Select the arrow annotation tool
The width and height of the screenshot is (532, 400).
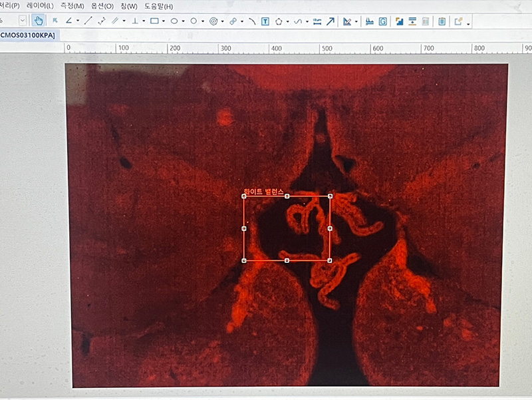click(331, 21)
